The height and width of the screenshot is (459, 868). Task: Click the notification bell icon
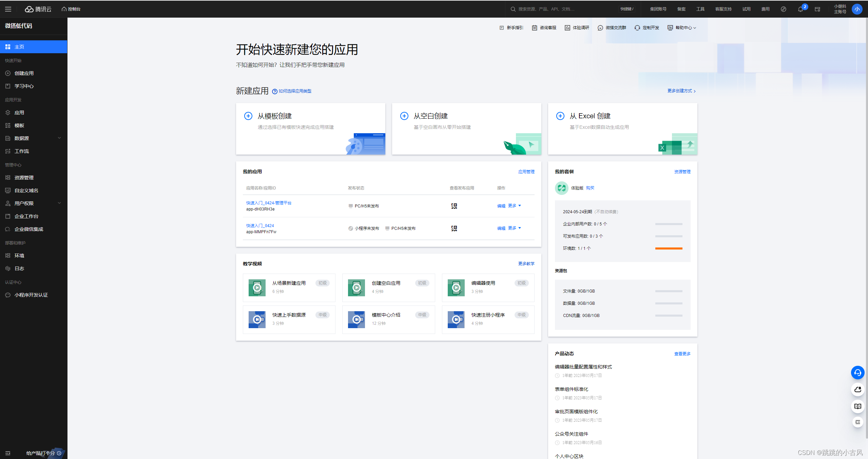coord(801,9)
